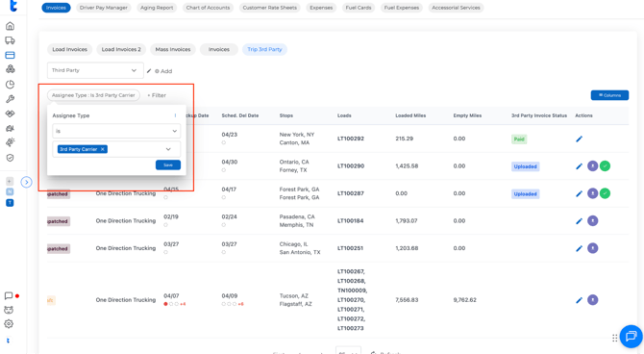
Task: Add a new filter with + Filter
Action: [x=157, y=95]
